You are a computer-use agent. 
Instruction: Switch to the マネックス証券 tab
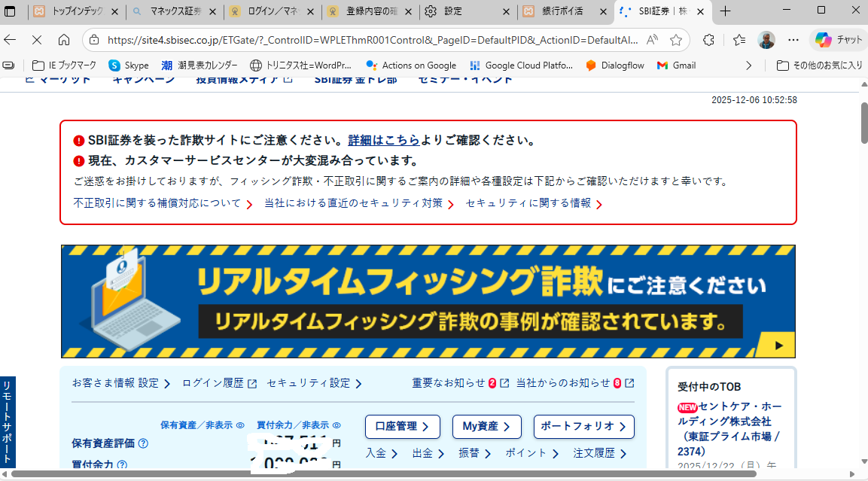[173, 11]
